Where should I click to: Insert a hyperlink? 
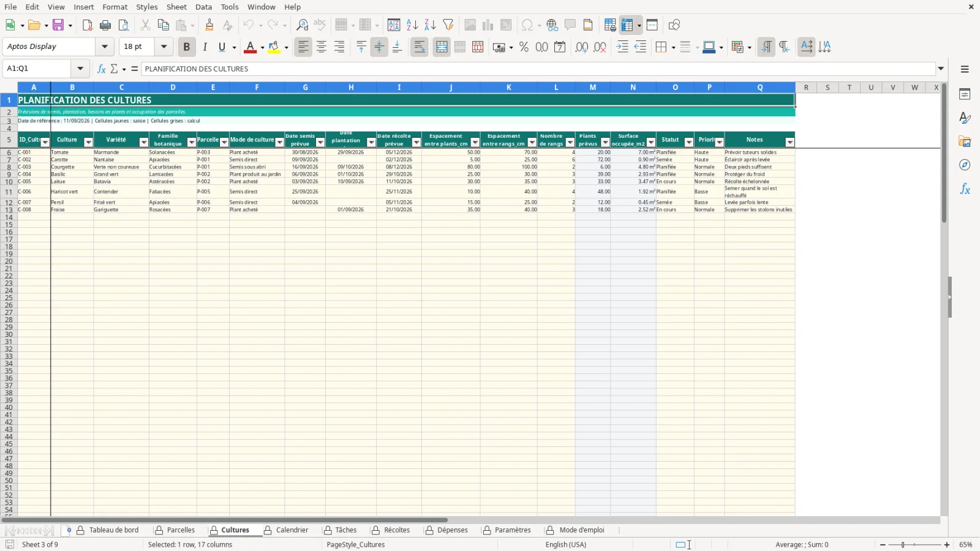click(552, 25)
